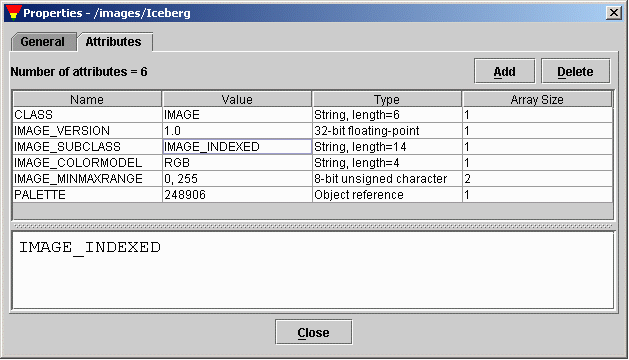Click the Value column header
The width and height of the screenshot is (629, 360).
pyautogui.click(x=237, y=99)
